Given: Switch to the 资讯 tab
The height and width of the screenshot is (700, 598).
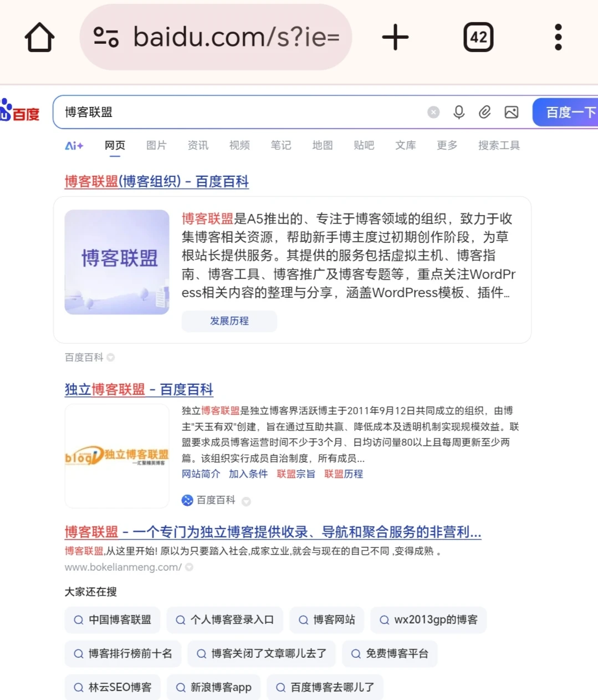Looking at the screenshot, I should tap(198, 145).
